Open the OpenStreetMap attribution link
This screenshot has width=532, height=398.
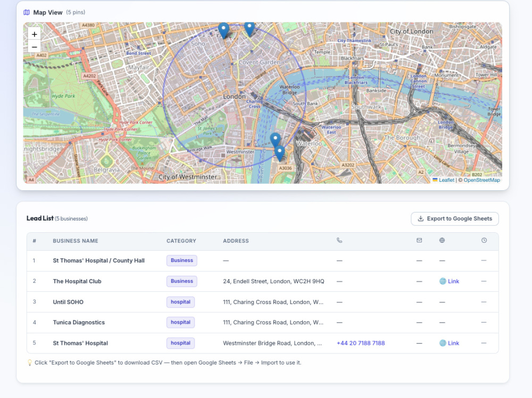tap(481, 180)
